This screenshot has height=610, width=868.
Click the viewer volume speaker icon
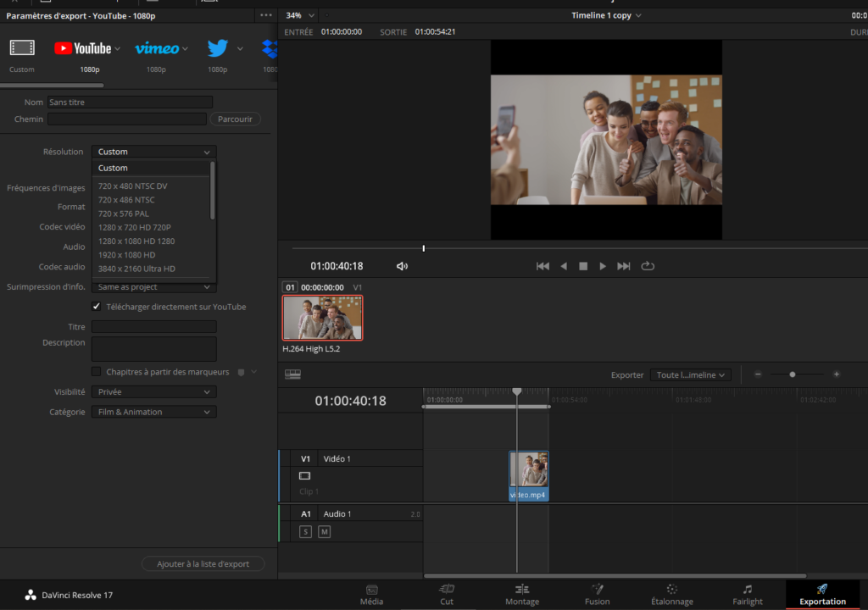[x=402, y=266]
